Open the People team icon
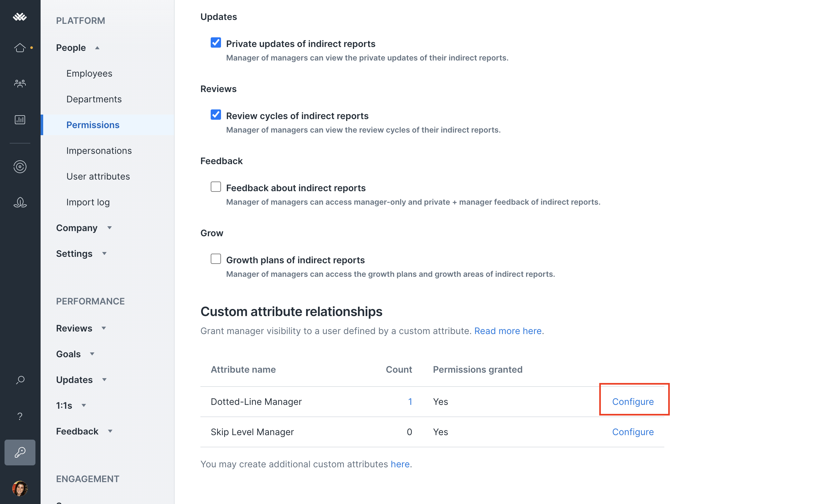 20,83
